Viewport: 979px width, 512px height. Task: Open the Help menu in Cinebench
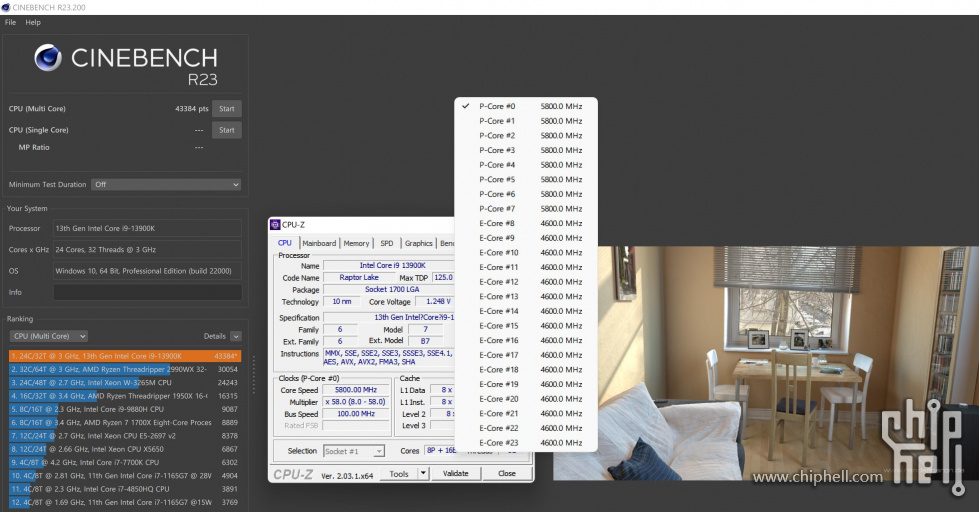(x=32, y=22)
